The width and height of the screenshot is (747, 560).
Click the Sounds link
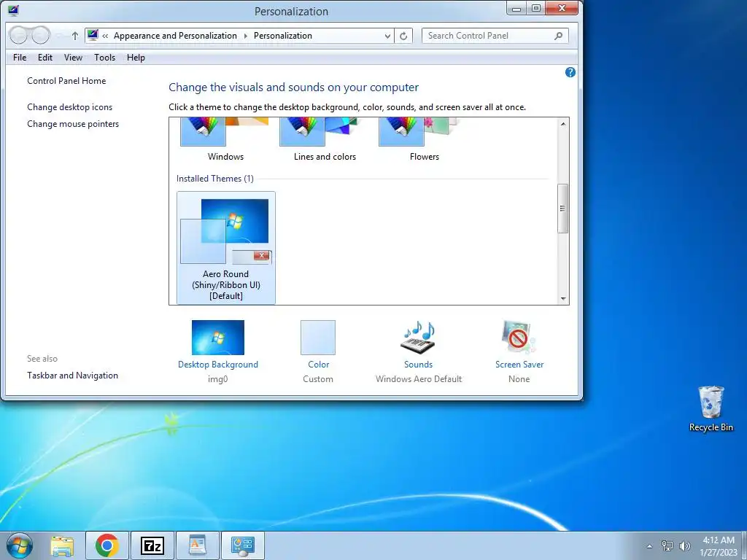tap(418, 365)
